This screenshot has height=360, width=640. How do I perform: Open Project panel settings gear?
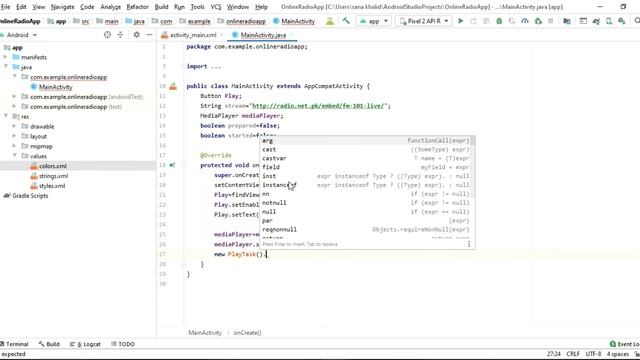[x=136, y=35]
